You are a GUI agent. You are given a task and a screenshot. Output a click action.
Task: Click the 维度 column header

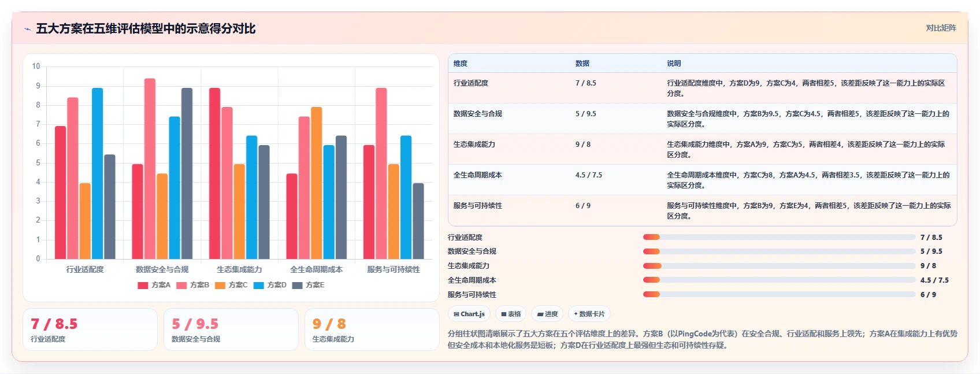(x=461, y=64)
